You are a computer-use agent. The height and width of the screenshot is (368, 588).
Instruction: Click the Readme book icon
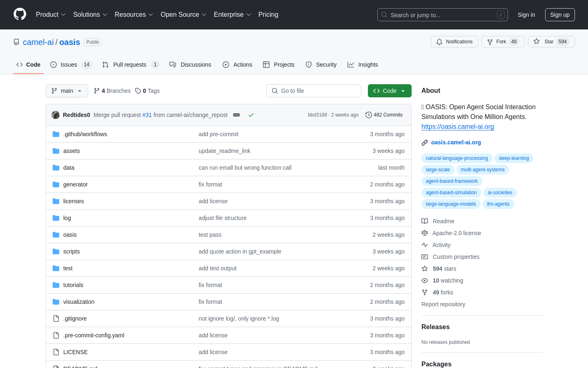(425, 221)
